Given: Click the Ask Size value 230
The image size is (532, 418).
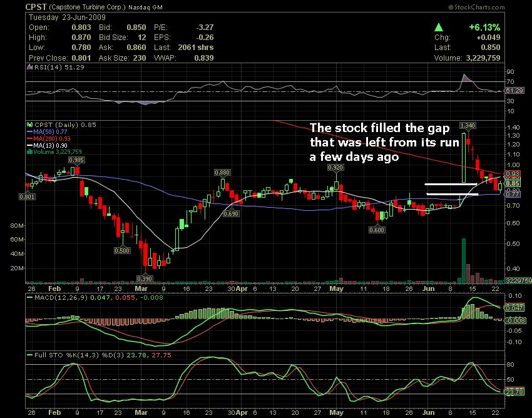Looking at the screenshot, I should (140, 58).
